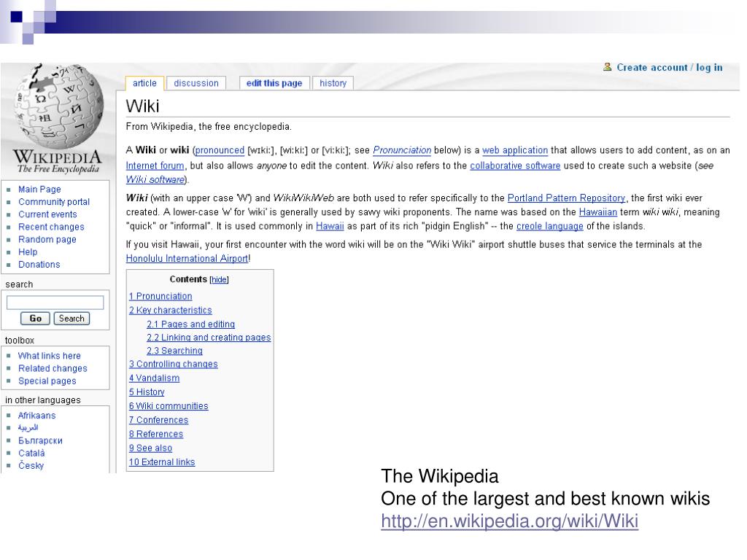
Task: Click the Search button
Action: pyautogui.click(x=71, y=319)
